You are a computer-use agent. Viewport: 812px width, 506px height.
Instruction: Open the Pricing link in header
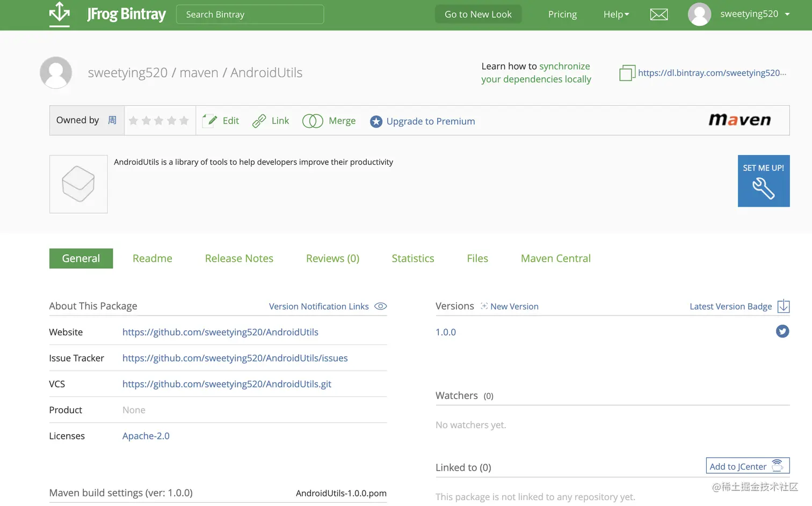tap(562, 14)
